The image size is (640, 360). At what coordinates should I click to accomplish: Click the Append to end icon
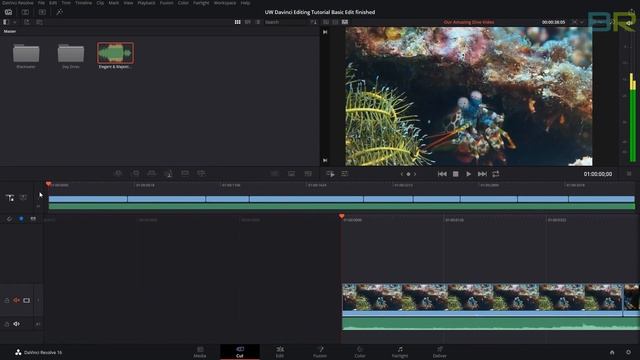[x=136, y=173]
